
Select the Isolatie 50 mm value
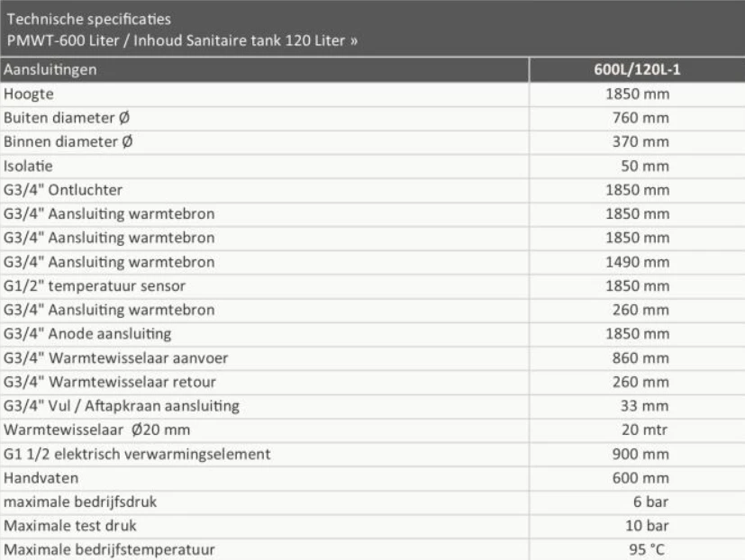coord(646,167)
